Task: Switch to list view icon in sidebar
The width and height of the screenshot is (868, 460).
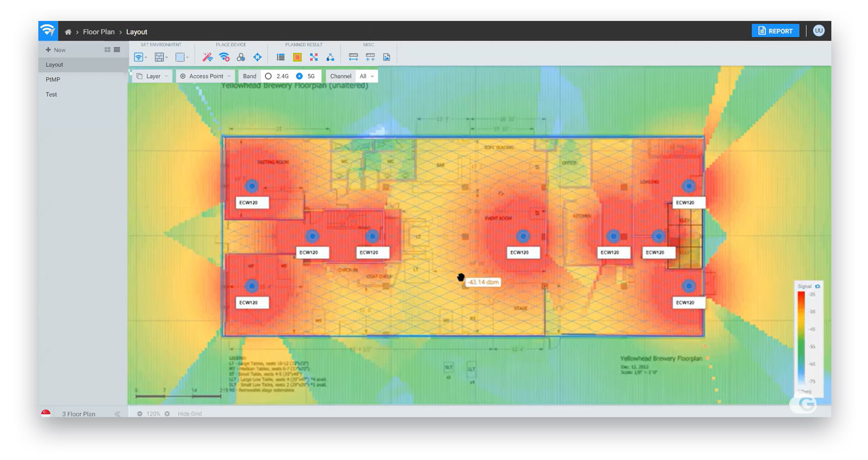Action: (117, 50)
